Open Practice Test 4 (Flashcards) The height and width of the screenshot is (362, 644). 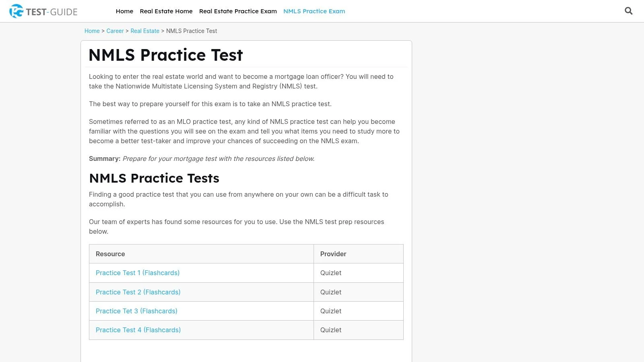[138, 330]
